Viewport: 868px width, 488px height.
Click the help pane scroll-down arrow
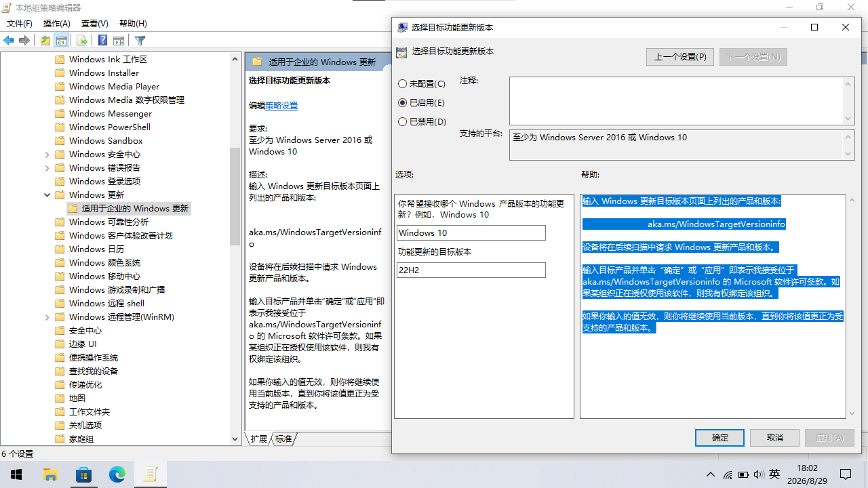pyautogui.click(x=852, y=413)
